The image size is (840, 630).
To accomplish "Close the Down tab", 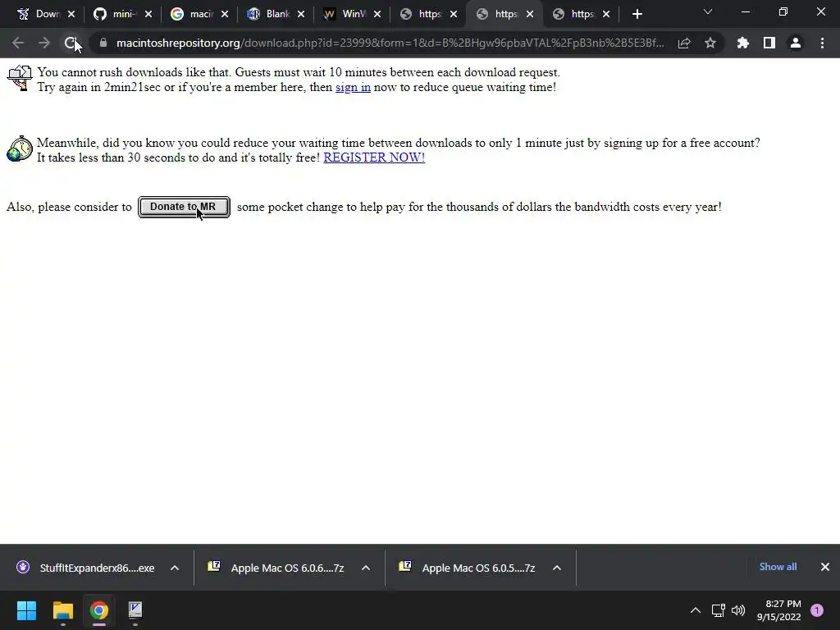I will (x=71, y=14).
